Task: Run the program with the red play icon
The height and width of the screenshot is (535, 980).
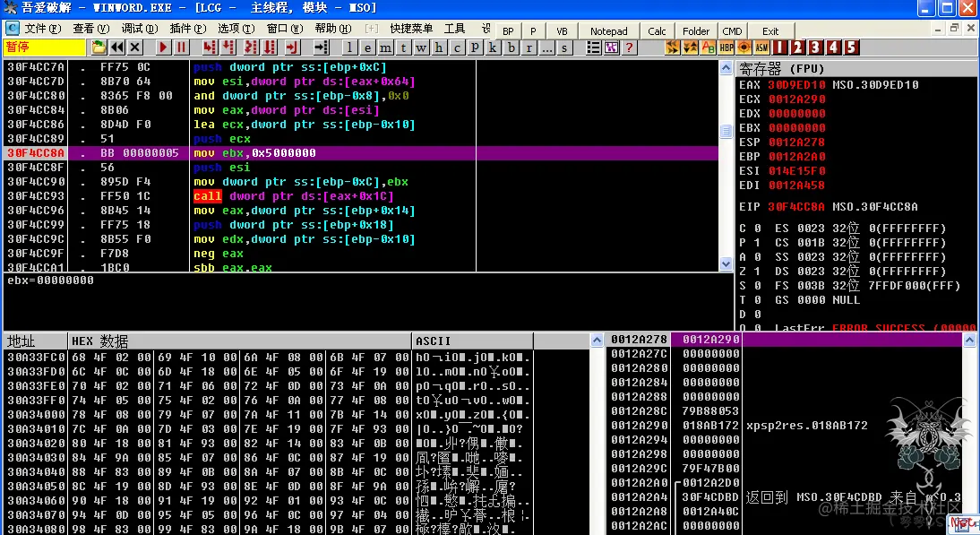Action: 163,47
